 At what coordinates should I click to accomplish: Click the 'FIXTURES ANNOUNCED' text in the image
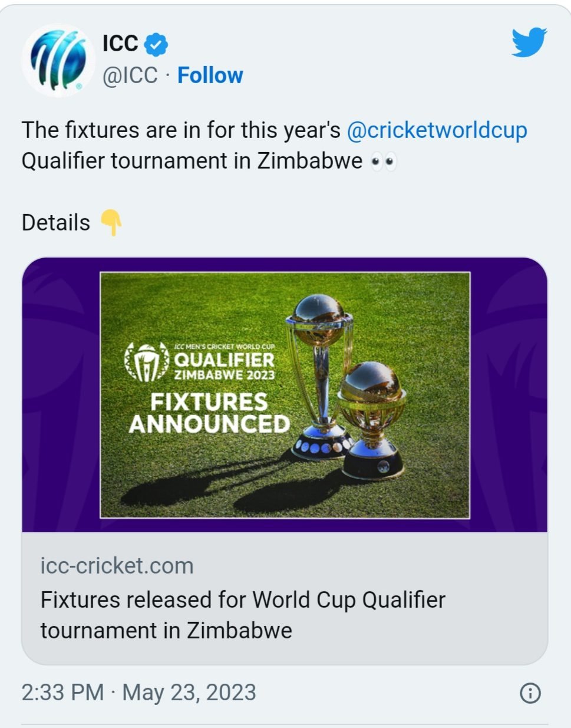point(209,413)
